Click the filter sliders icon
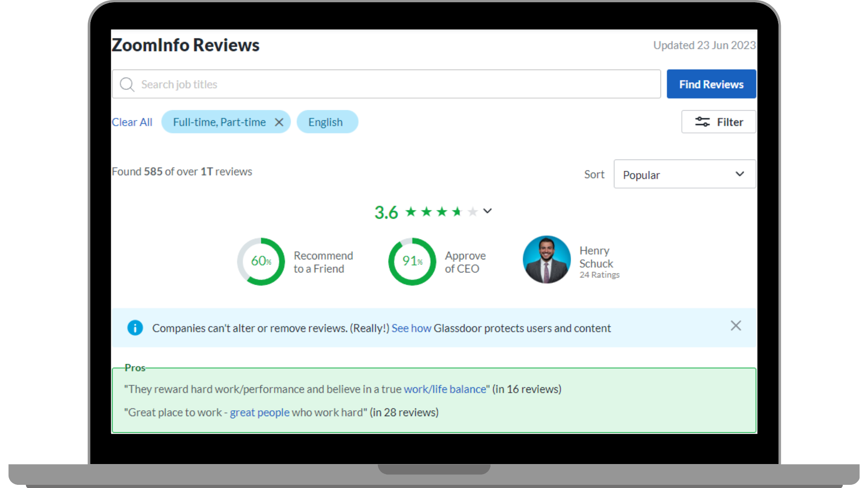This screenshot has height=488, width=868. click(702, 122)
